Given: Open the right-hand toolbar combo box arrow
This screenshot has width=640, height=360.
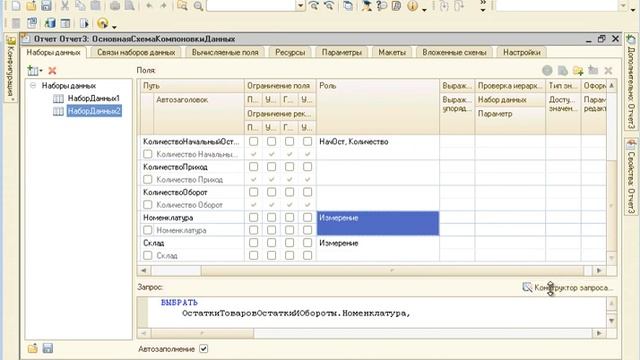Looking at the screenshot, I should pos(623,6).
